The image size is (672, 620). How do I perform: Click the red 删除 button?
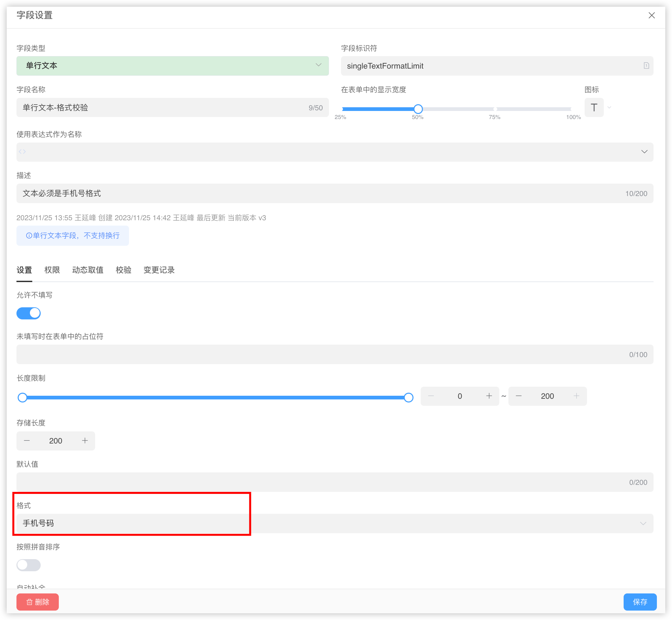tap(38, 602)
